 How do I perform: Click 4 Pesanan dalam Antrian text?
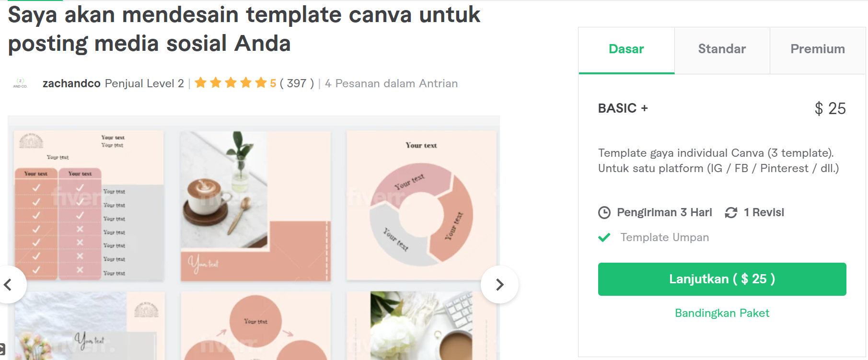coord(391,83)
